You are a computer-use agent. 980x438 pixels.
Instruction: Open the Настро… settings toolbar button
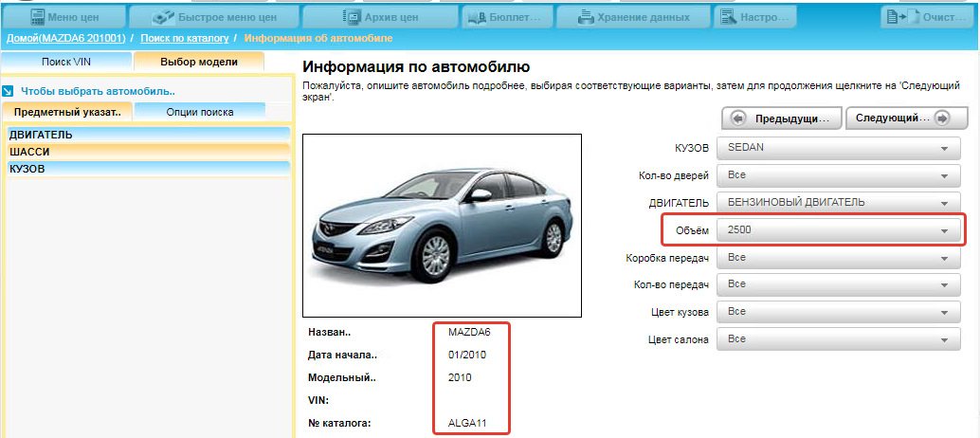tap(755, 17)
